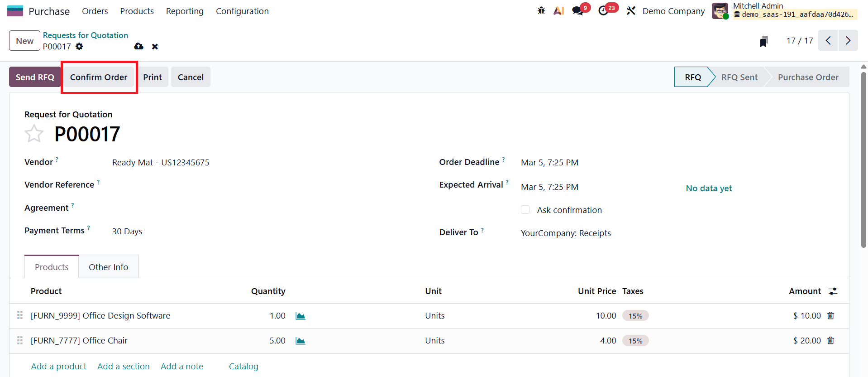The width and height of the screenshot is (868, 377).
Task: Click the Add a product link
Action: 58,366
